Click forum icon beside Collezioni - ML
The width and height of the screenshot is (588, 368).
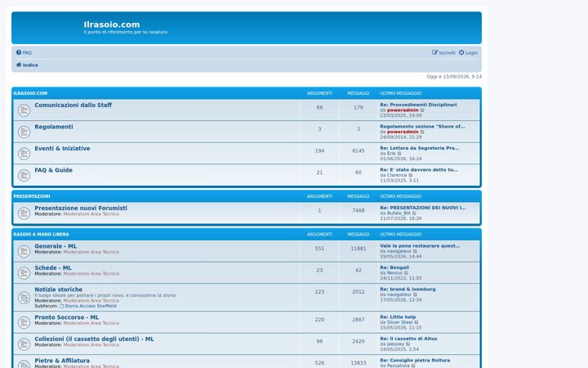(24, 344)
